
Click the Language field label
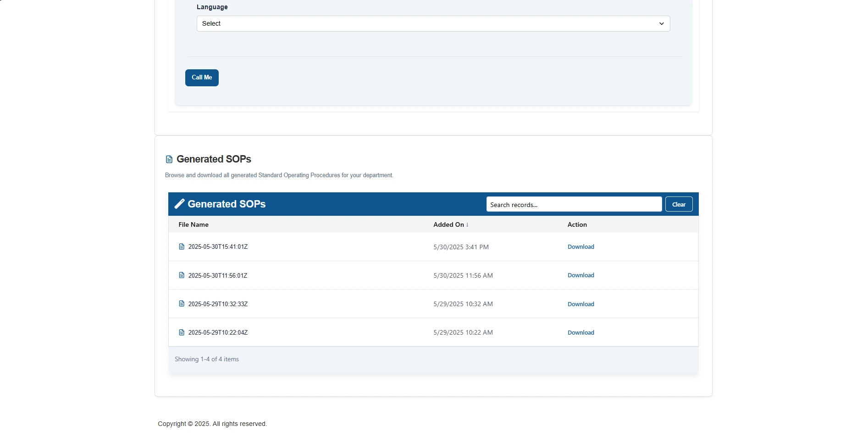(212, 7)
